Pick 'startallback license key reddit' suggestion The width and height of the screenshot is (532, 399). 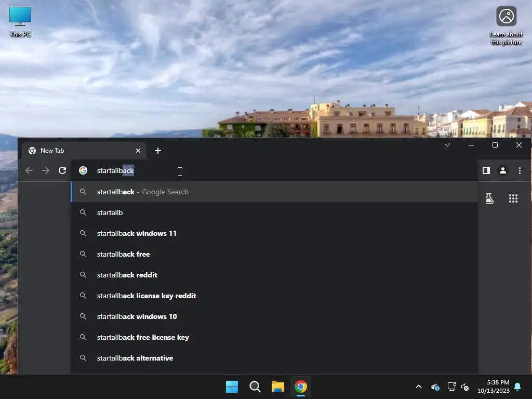tap(274, 296)
